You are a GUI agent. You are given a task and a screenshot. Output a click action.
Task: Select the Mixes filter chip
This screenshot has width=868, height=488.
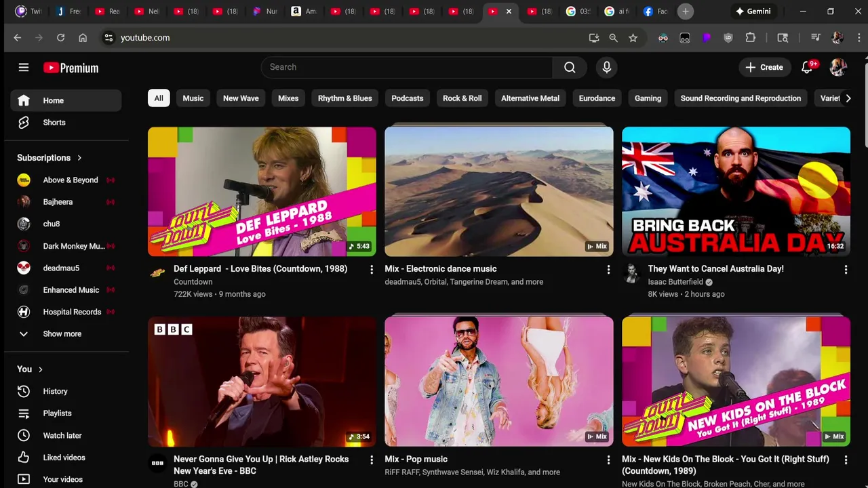[288, 98]
